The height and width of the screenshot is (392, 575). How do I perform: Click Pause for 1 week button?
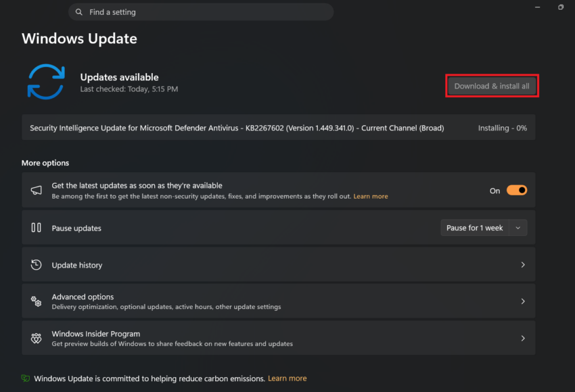(x=474, y=228)
